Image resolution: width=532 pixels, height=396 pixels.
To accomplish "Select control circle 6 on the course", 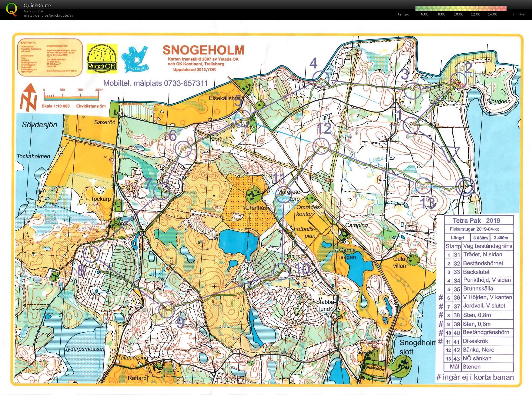I will point(183,149).
